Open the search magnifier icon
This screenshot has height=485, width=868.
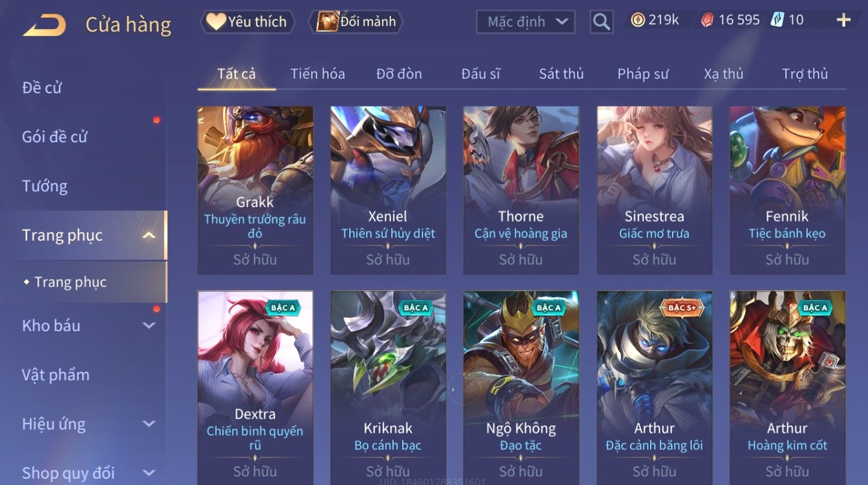[x=601, y=22]
